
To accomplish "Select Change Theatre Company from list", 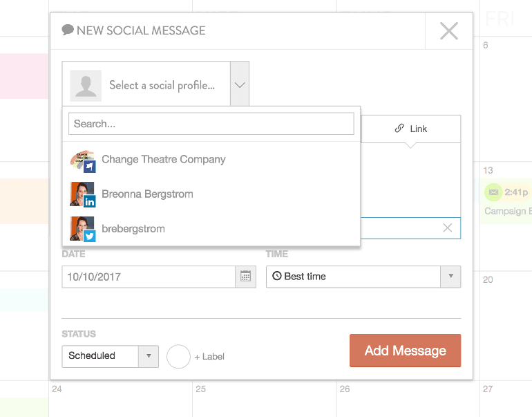I will point(164,160).
